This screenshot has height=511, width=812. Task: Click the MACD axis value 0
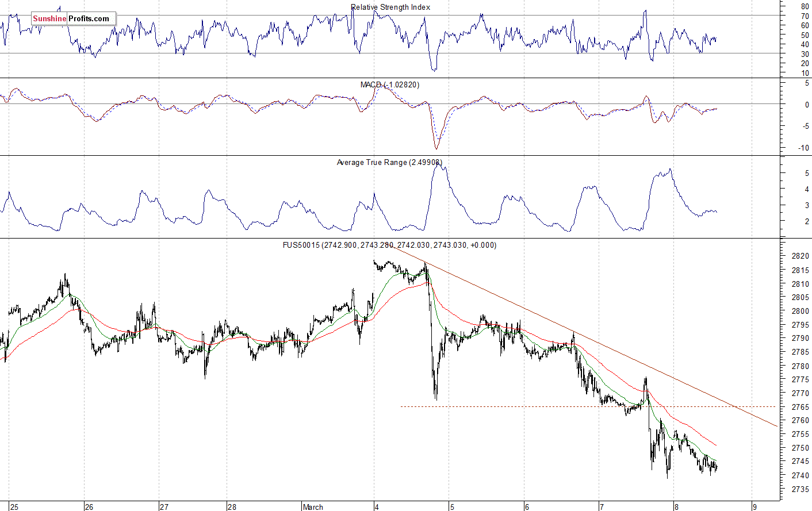(807, 105)
